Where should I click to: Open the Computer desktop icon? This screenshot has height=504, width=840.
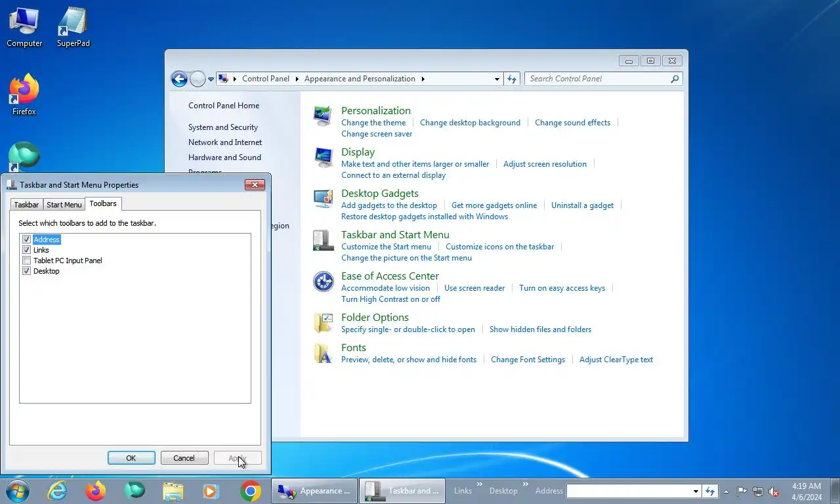tap(24, 28)
